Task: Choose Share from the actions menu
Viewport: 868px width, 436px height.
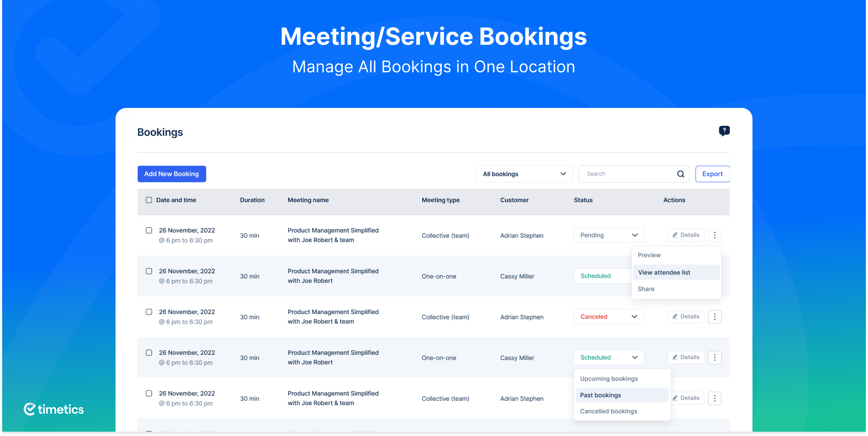Action: (676, 289)
